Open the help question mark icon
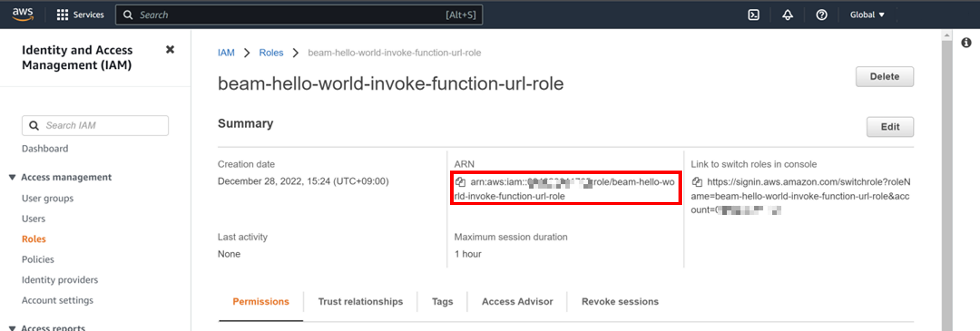This screenshot has width=980, height=331. [x=821, y=15]
